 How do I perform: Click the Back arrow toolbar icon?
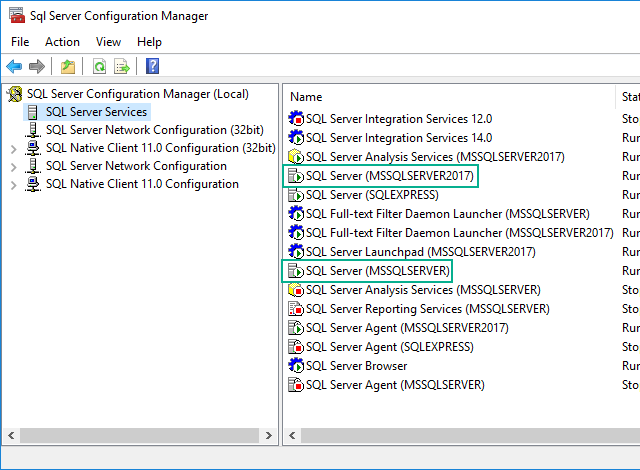point(14,66)
